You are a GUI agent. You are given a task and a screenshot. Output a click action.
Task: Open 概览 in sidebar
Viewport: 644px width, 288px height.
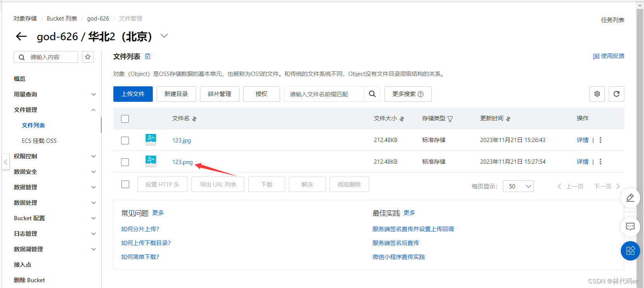[x=20, y=79]
